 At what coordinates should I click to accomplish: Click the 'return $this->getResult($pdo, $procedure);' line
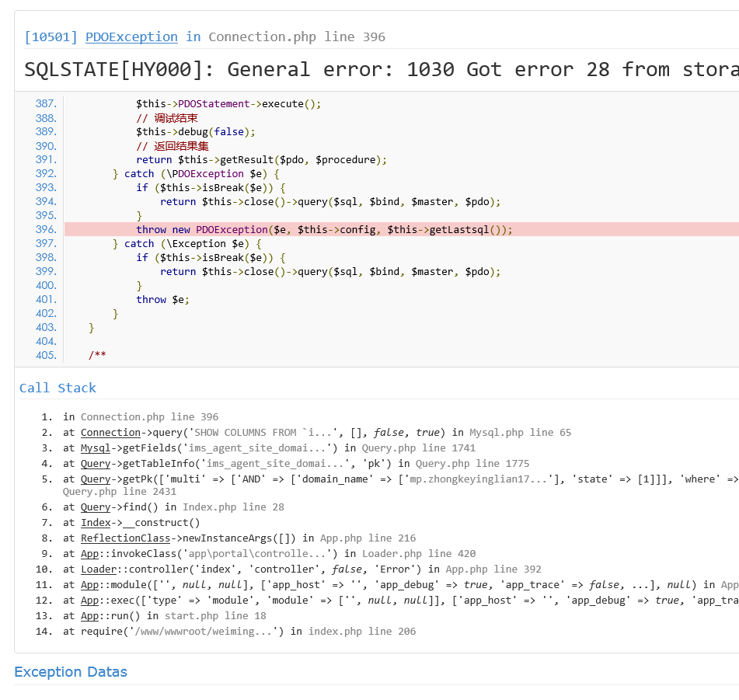(262, 160)
